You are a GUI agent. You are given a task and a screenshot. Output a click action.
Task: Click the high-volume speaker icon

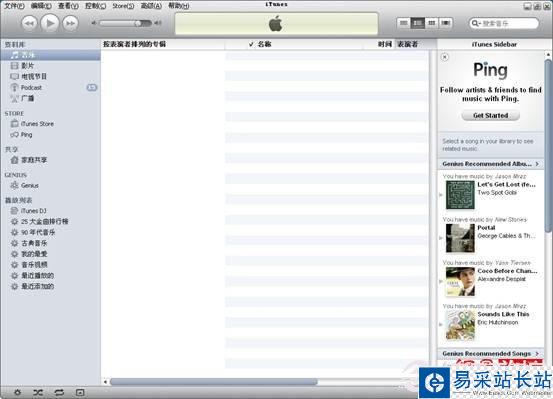158,23
